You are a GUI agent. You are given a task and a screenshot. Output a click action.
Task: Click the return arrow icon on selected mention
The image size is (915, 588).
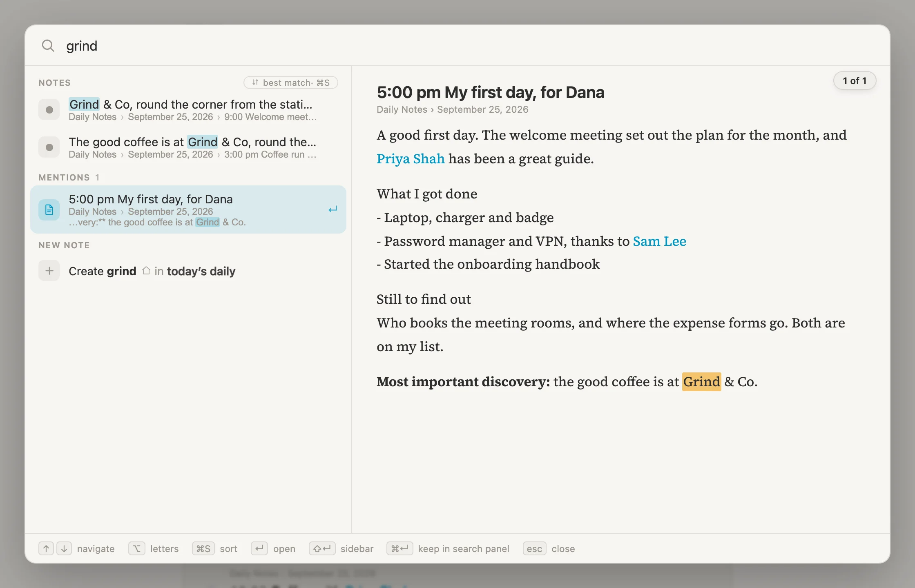pyautogui.click(x=333, y=209)
